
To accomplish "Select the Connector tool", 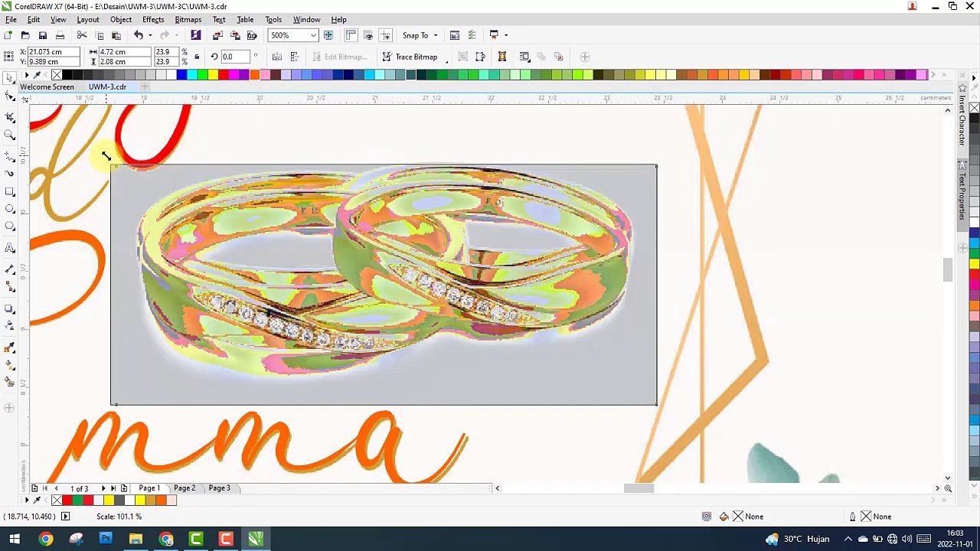I will pyautogui.click(x=10, y=287).
